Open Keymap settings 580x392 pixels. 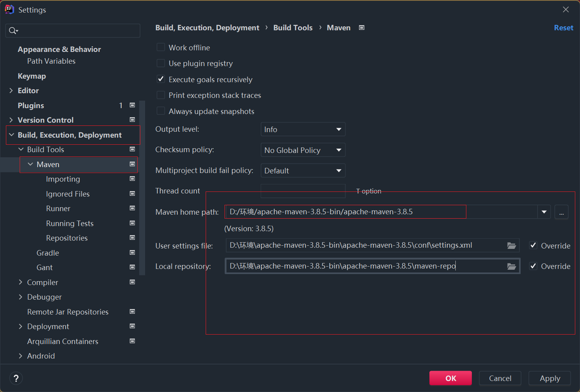click(x=32, y=76)
